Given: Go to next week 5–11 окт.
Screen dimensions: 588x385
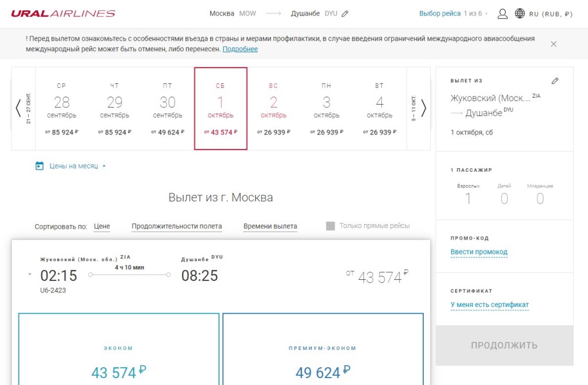Looking at the screenshot, I should click(423, 108).
